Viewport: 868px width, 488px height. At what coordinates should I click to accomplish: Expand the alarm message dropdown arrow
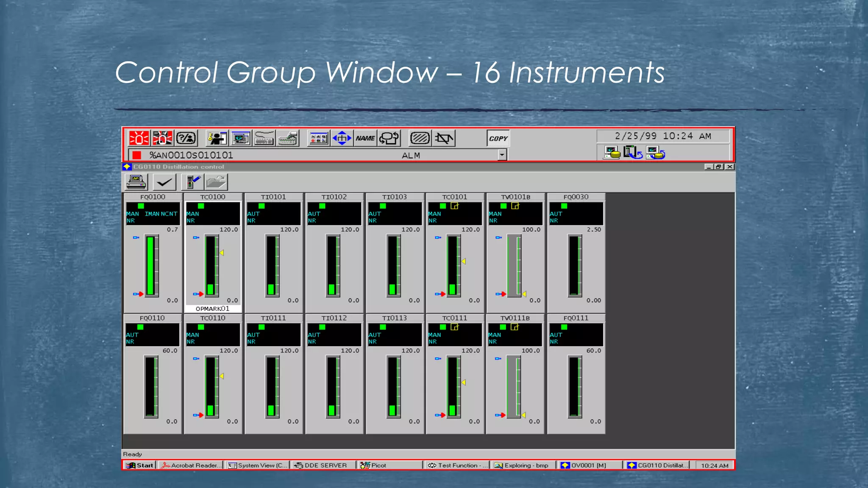pos(502,155)
